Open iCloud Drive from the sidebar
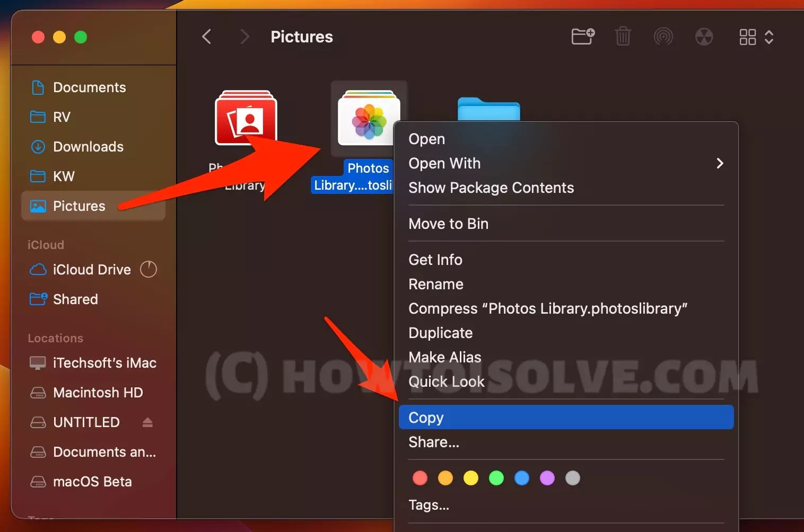Screen dimensions: 804x532 click(90, 269)
